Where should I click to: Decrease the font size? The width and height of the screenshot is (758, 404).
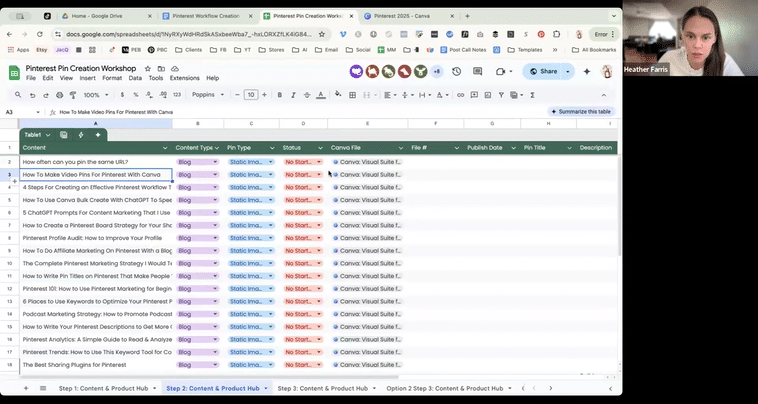point(237,95)
